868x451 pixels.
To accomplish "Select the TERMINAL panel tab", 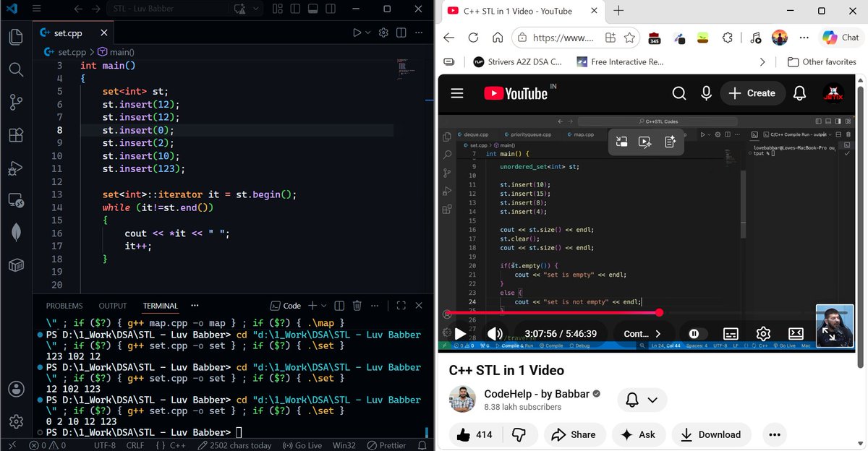I will (161, 306).
